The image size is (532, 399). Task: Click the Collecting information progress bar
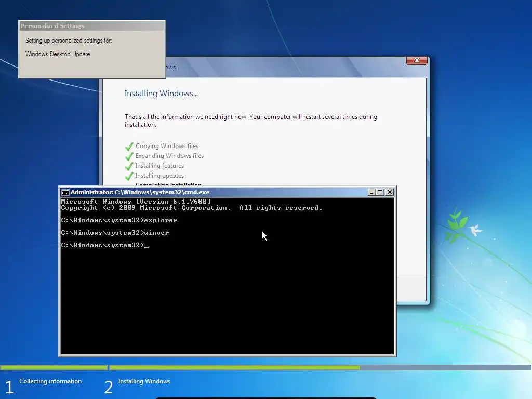coord(54,367)
